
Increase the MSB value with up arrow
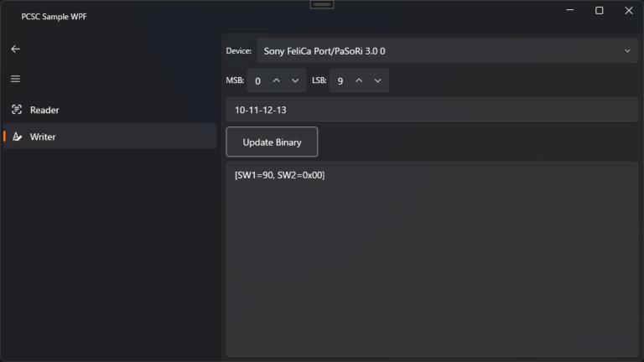tap(276, 80)
